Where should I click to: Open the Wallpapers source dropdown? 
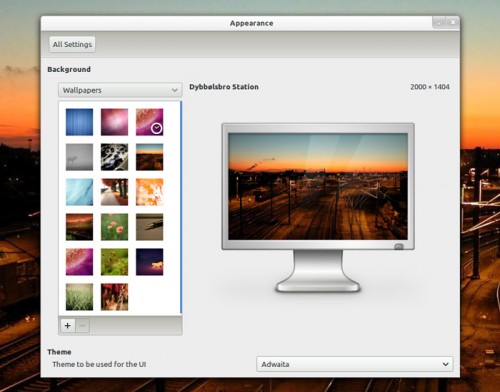(120, 90)
